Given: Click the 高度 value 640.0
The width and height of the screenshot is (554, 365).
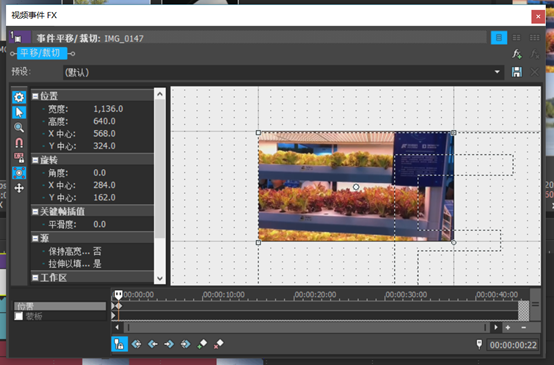Looking at the screenshot, I should (x=104, y=121).
